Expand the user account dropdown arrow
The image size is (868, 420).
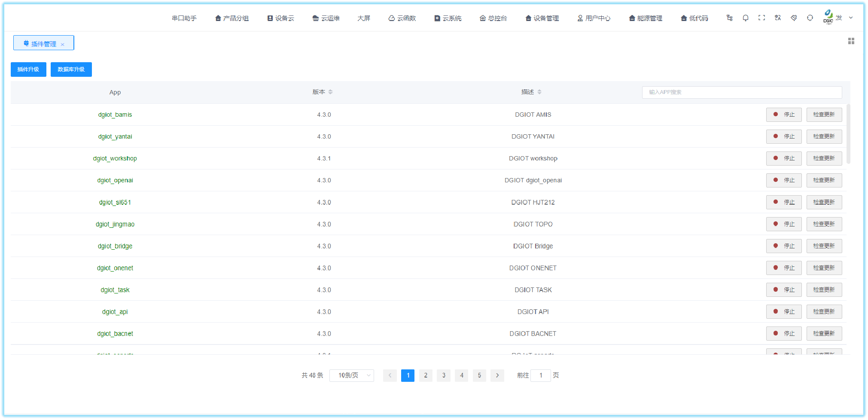[x=851, y=18]
